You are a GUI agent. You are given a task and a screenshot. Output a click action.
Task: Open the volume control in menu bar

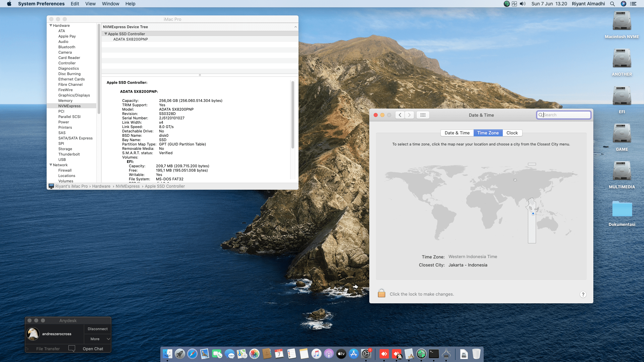click(523, 4)
